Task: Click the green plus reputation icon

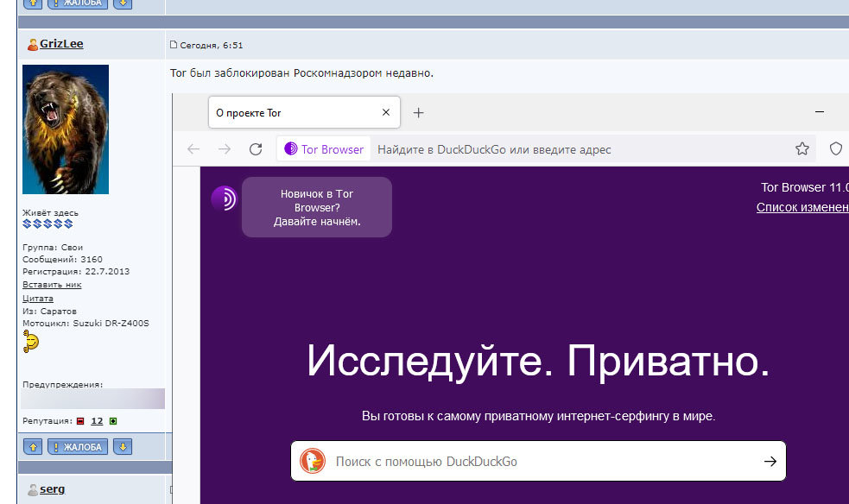Action: [x=113, y=421]
